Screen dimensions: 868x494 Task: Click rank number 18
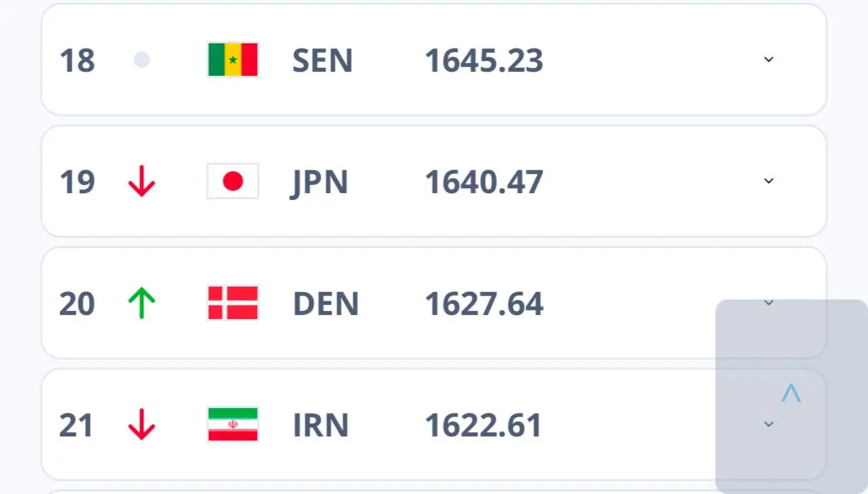77,60
